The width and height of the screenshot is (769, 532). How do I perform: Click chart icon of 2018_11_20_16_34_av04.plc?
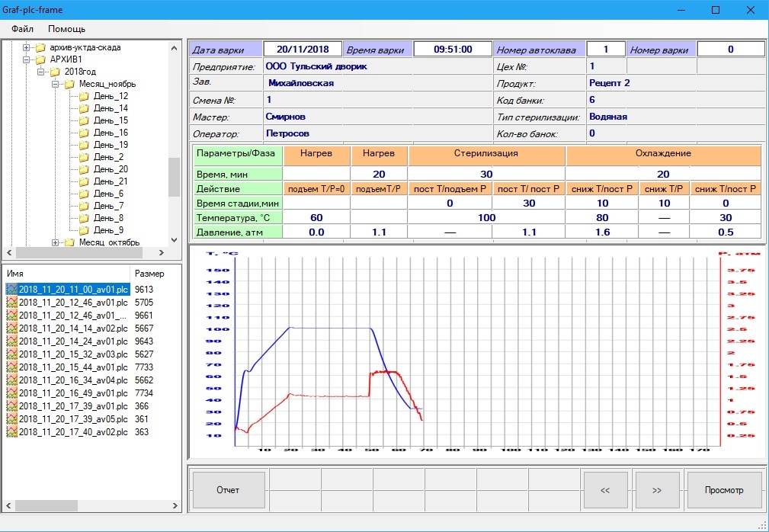11,380
